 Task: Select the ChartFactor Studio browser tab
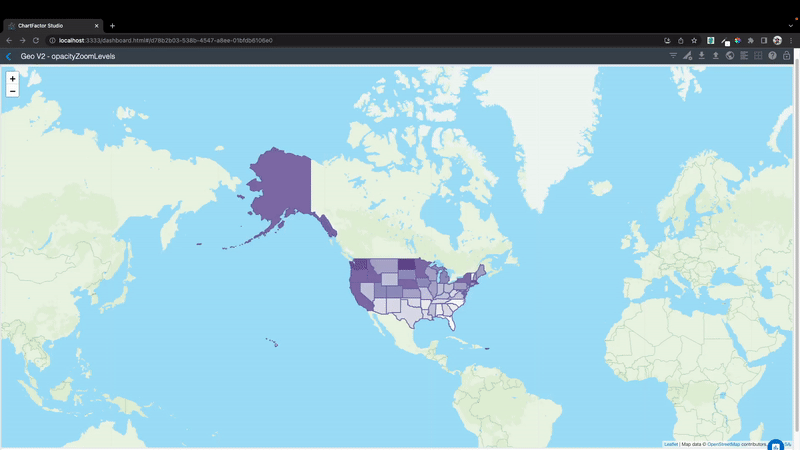click(x=53, y=26)
